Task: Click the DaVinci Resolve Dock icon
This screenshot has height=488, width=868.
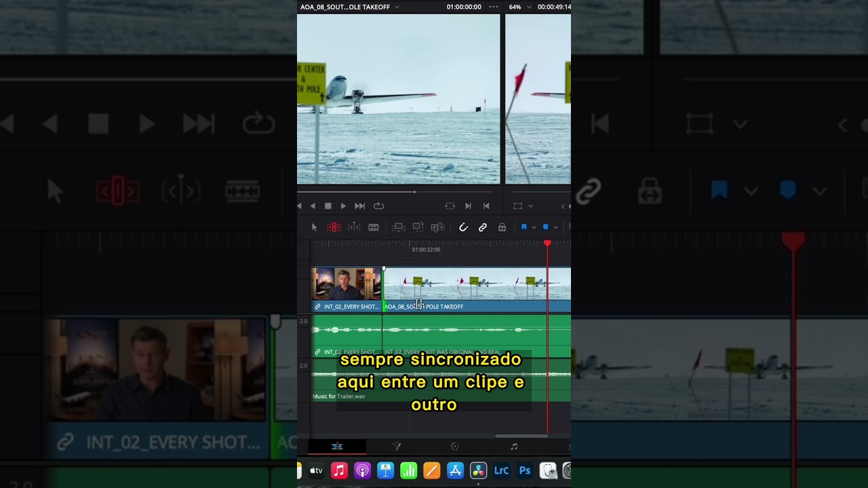Action: 478,470
